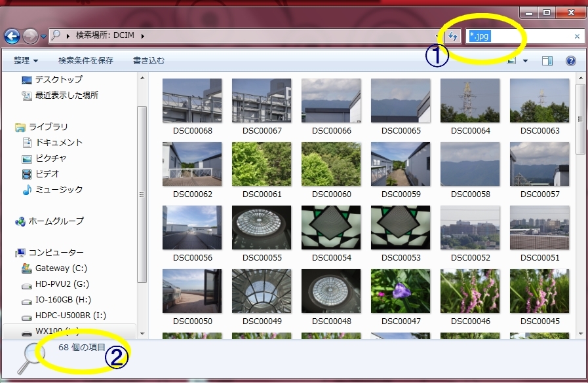Click the Back navigation arrow button

12,36
